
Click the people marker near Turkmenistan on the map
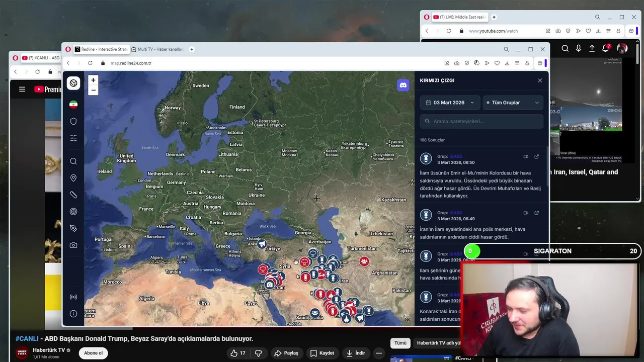click(x=364, y=261)
